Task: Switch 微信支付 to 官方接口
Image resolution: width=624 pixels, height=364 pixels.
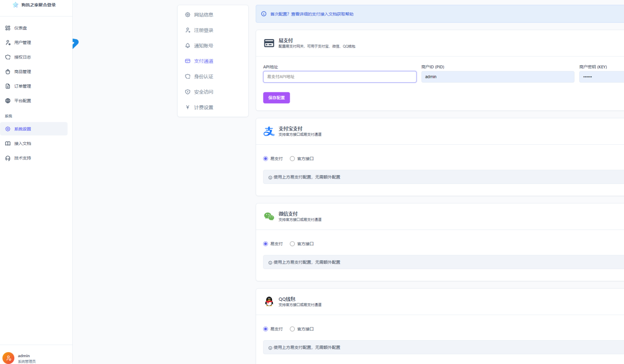Action: (x=292, y=244)
